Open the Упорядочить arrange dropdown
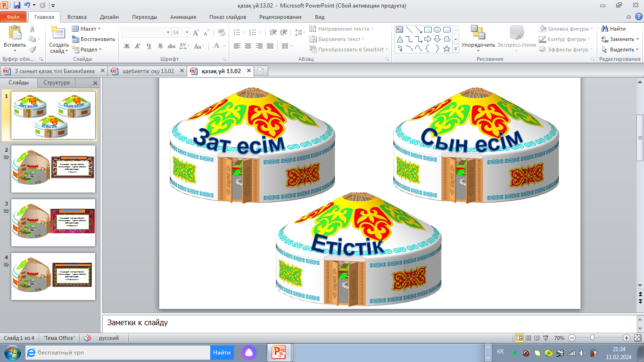 click(478, 39)
